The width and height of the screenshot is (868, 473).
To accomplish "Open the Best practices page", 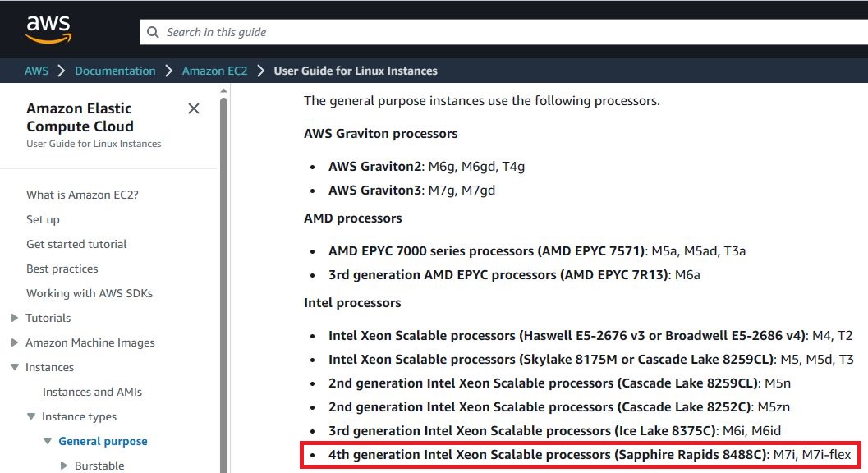I will coord(62,269).
